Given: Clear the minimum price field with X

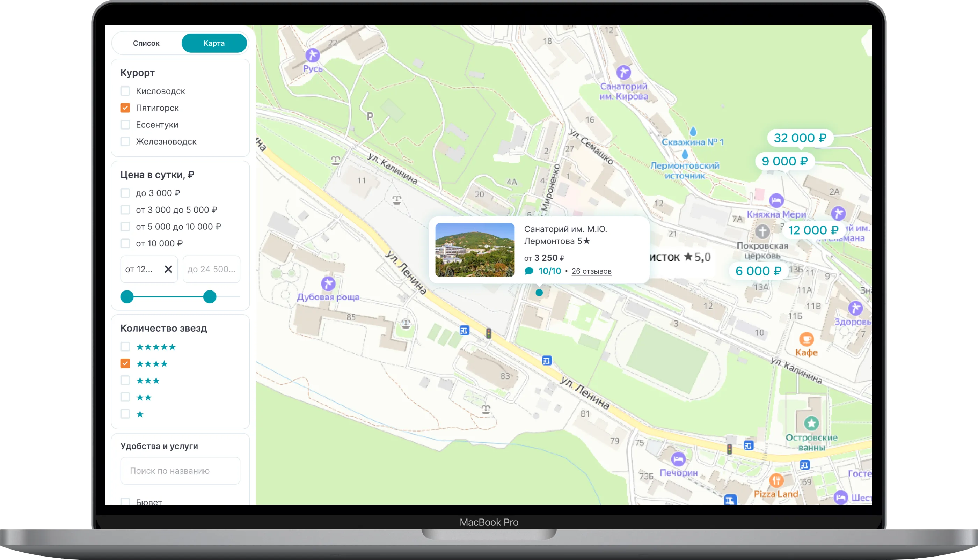Looking at the screenshot, I should point(168,269).
